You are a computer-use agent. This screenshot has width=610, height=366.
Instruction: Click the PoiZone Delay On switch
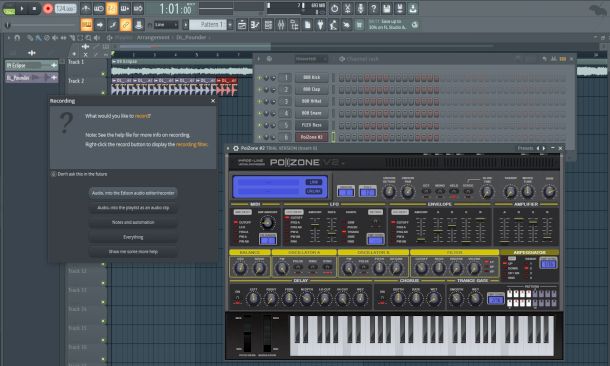237,298
